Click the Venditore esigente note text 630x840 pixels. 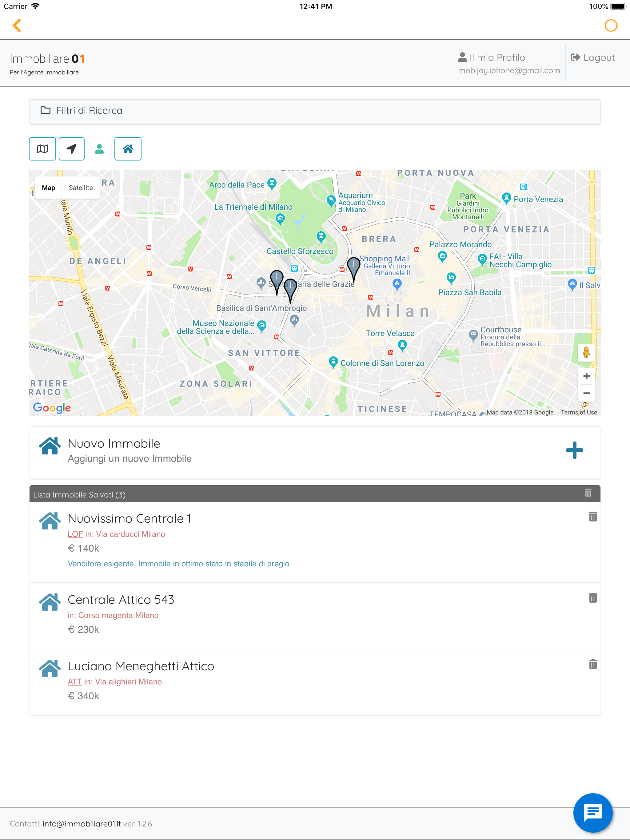click(178, 564)
